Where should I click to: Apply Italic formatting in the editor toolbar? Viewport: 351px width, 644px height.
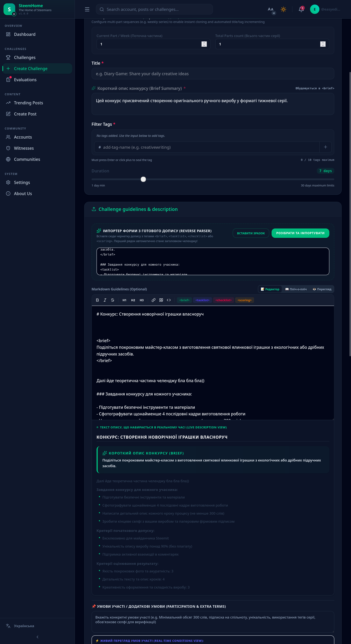coord(105,300)
